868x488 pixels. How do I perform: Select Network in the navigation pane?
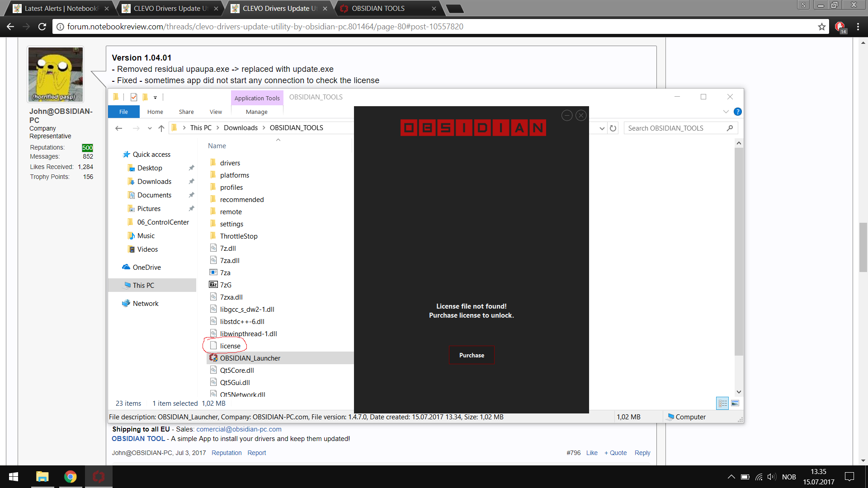click(x=146, y=304)
